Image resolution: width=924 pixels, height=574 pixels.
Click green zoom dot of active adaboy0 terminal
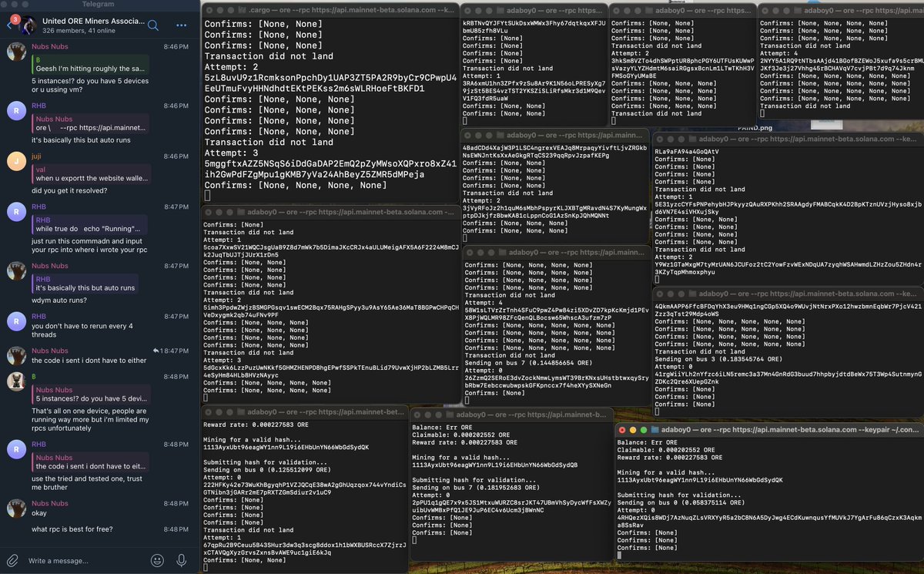click(644, 429)
